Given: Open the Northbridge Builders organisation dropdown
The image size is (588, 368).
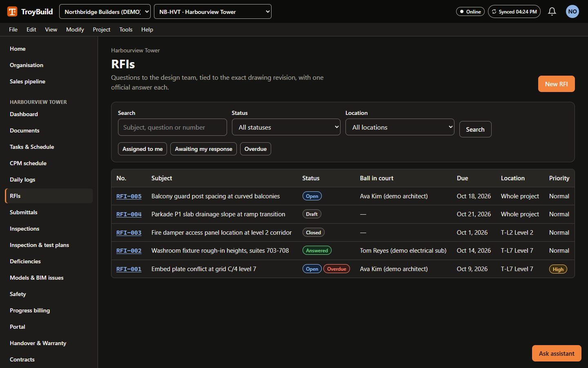Looking at the screenshot, I should (x=105, y=11).
